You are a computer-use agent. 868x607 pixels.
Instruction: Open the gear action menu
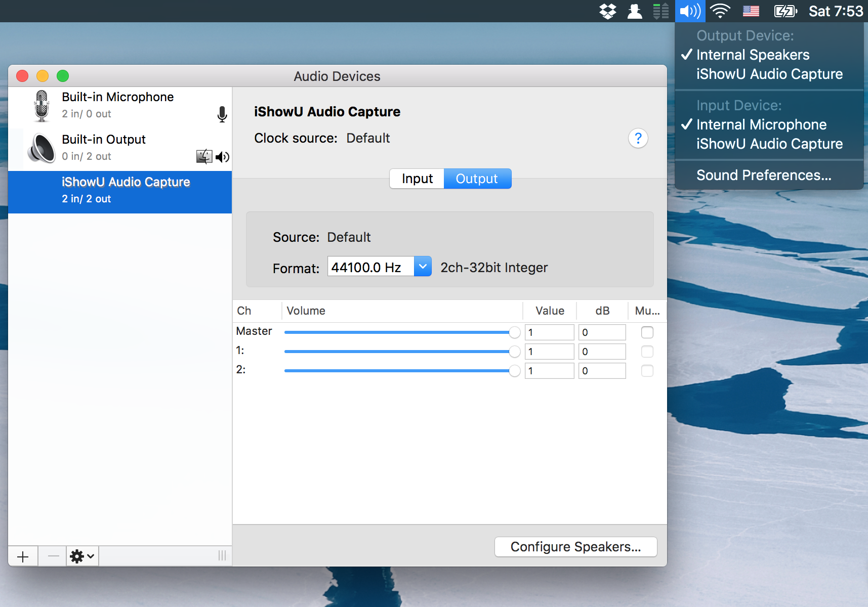point(82,556)
